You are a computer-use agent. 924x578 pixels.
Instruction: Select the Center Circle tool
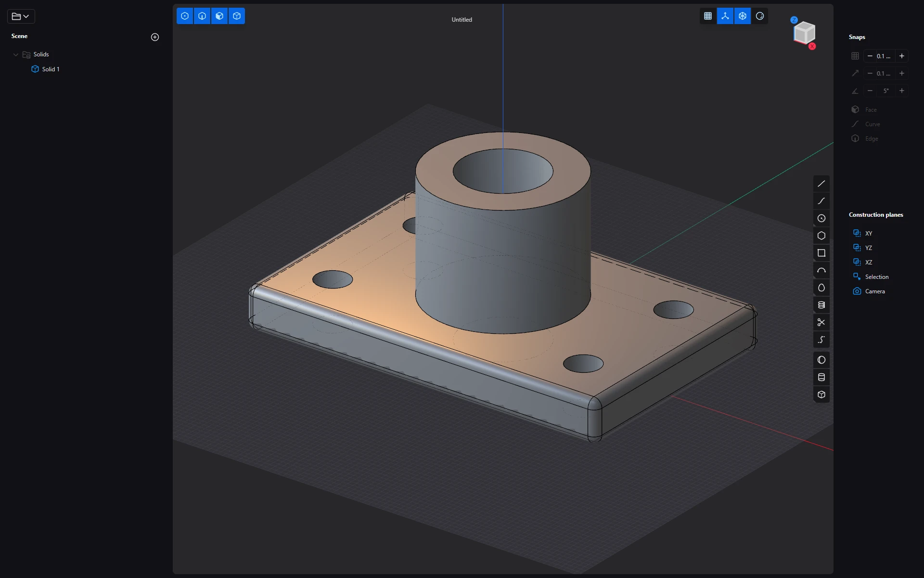point(821,218)
